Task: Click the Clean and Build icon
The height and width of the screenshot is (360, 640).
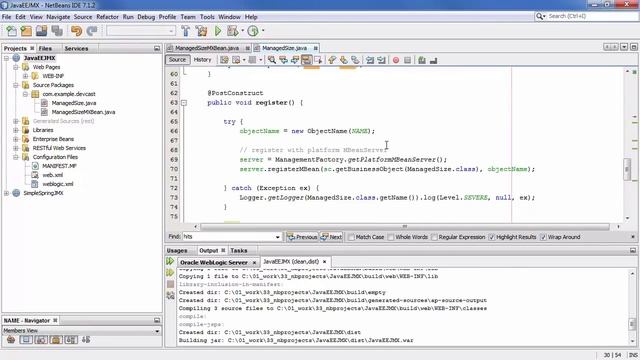Action: click(x=201, y=31)
